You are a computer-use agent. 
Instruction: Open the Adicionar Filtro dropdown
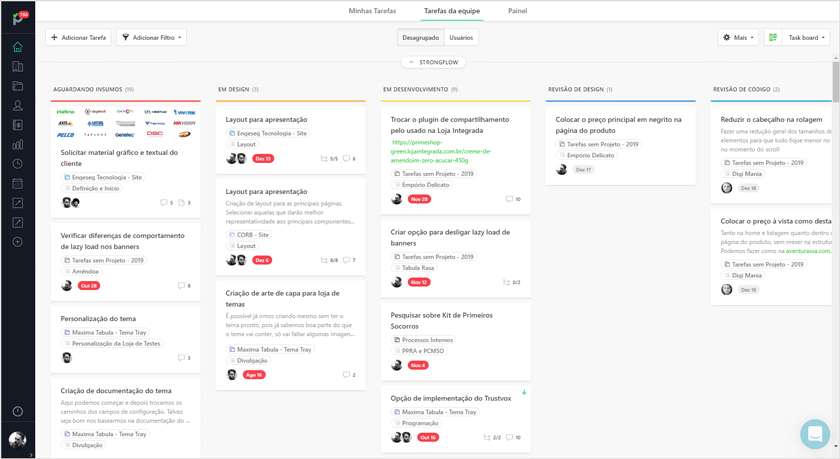coord(152,37)
